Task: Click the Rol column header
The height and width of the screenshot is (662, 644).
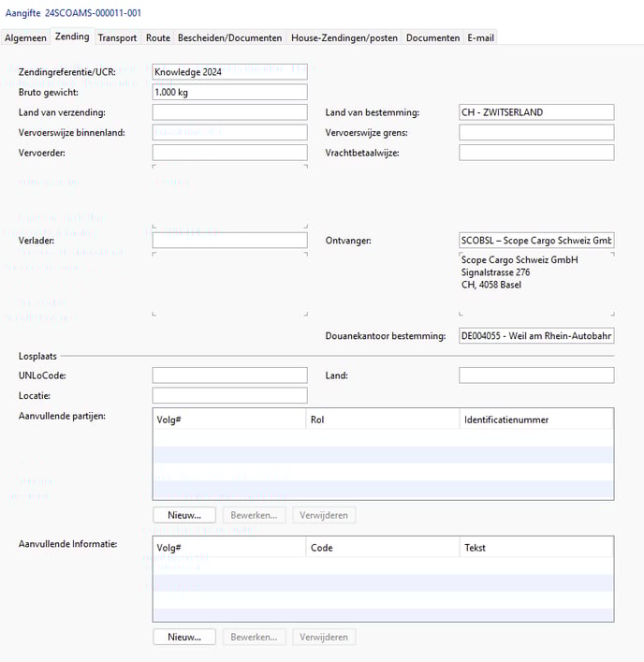Action: click(x=382, y=419)
